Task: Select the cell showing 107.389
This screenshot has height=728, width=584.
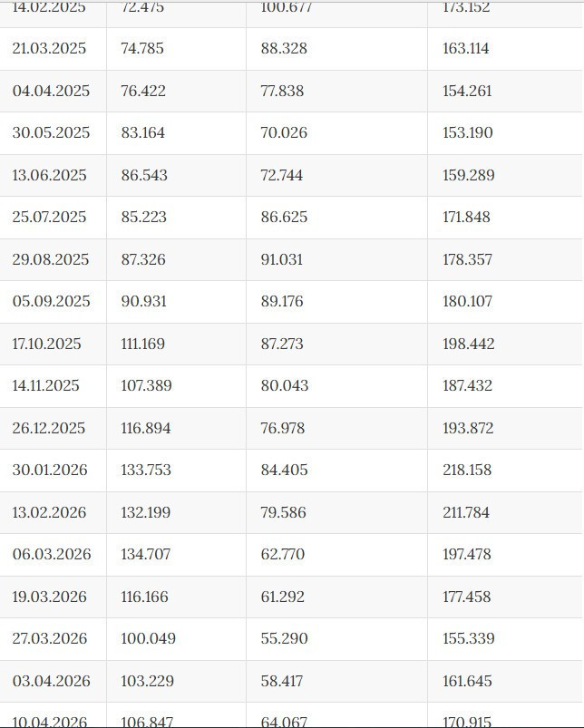Action: [146, 386]
